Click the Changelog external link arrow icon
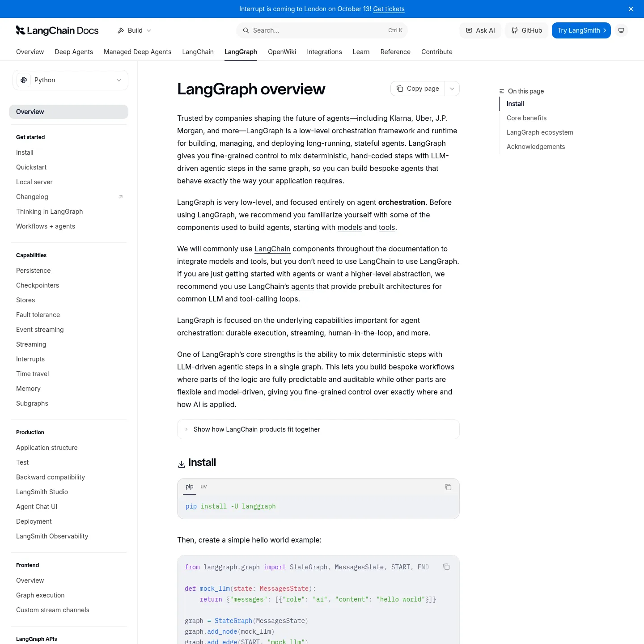Viewport: 644px width, 644px height. 121,197
